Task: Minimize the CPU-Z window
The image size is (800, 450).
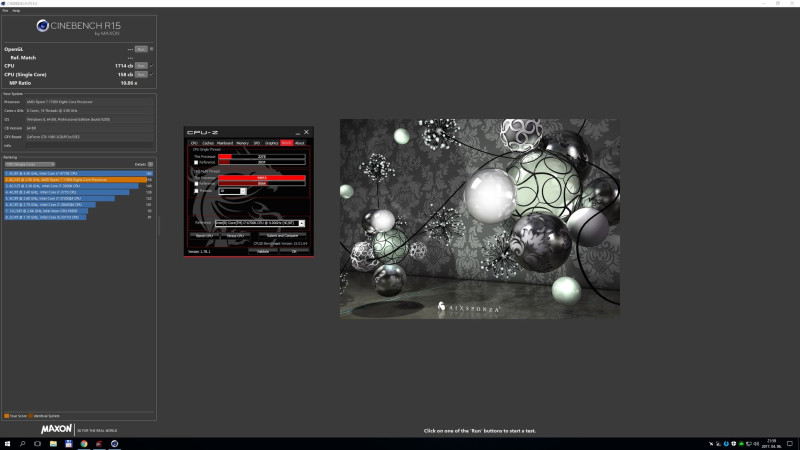Action: pos(298,133)
